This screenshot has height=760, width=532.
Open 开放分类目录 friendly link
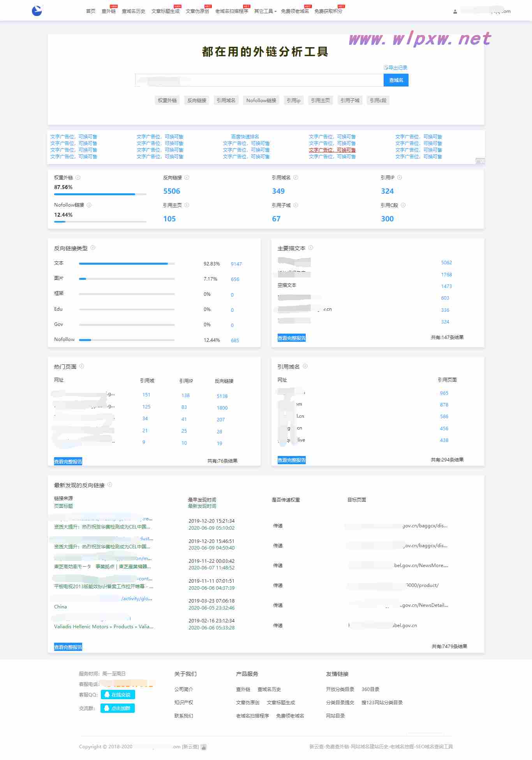coord(340,689)
